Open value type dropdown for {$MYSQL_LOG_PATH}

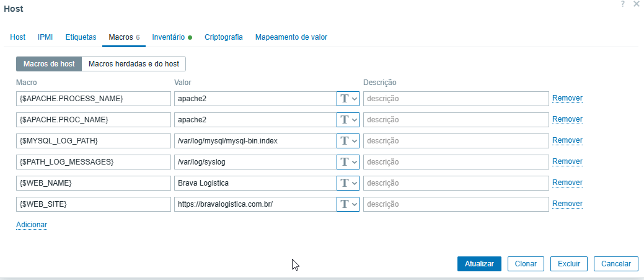pyautogui.click(x=348, y=141)
